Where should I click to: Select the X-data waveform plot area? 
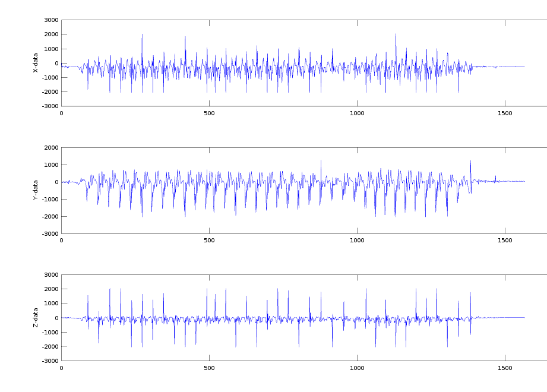click(x=304, y=63)
